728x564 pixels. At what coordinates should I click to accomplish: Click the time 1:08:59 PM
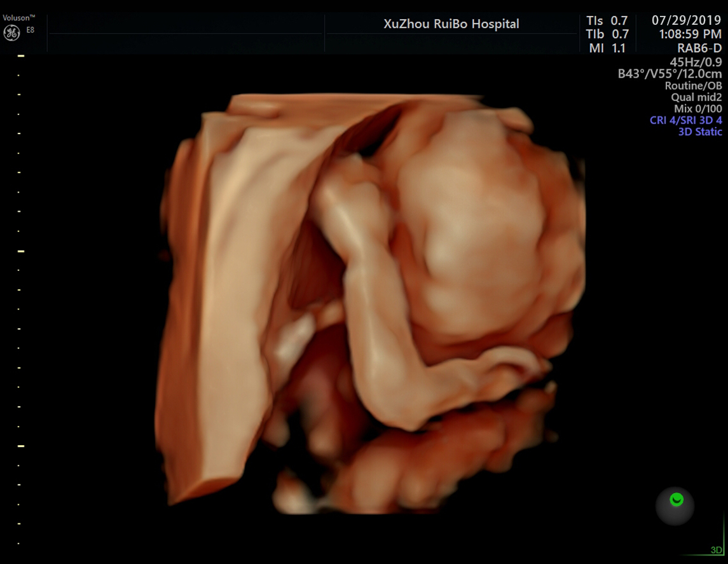[690, 34]
